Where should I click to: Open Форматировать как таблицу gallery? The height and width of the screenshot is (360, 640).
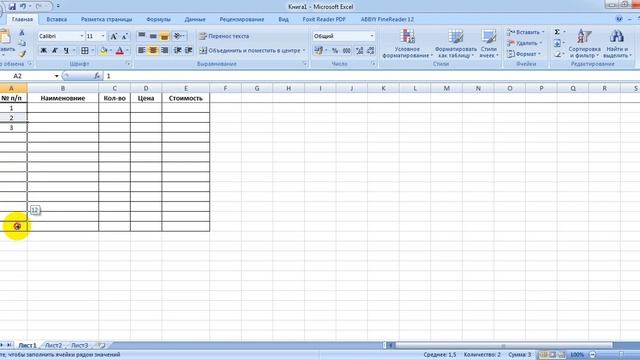click(x=456, y=44)
